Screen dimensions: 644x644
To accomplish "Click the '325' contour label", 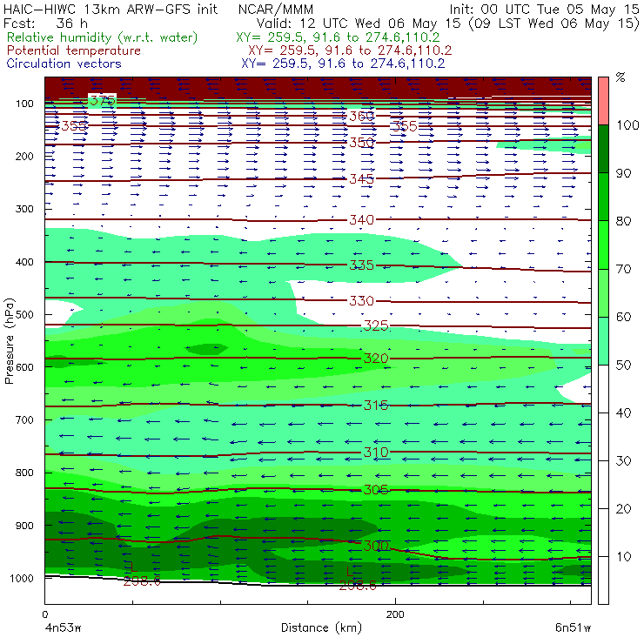I will [376, 325].
